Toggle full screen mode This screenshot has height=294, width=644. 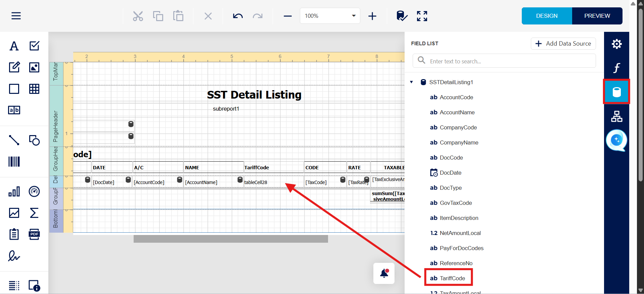(422, 16)
